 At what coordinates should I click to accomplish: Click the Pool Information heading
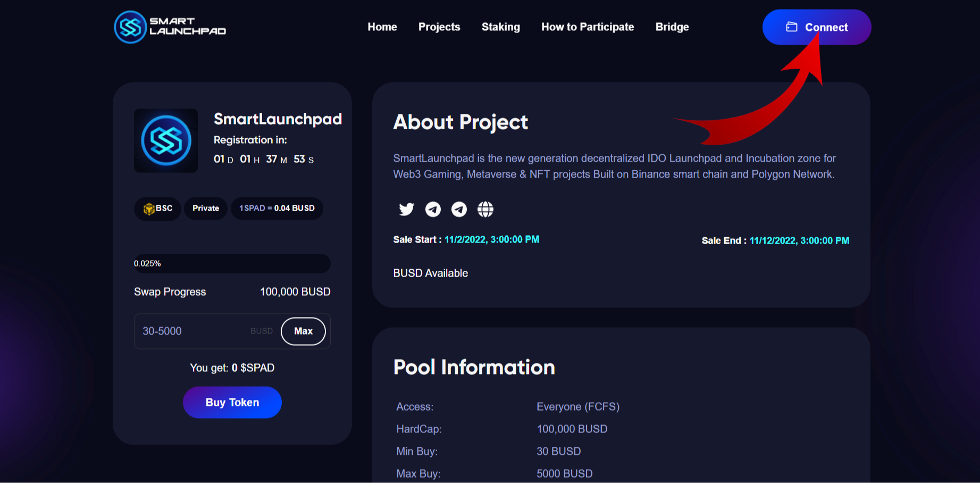[x=474, y=367]
